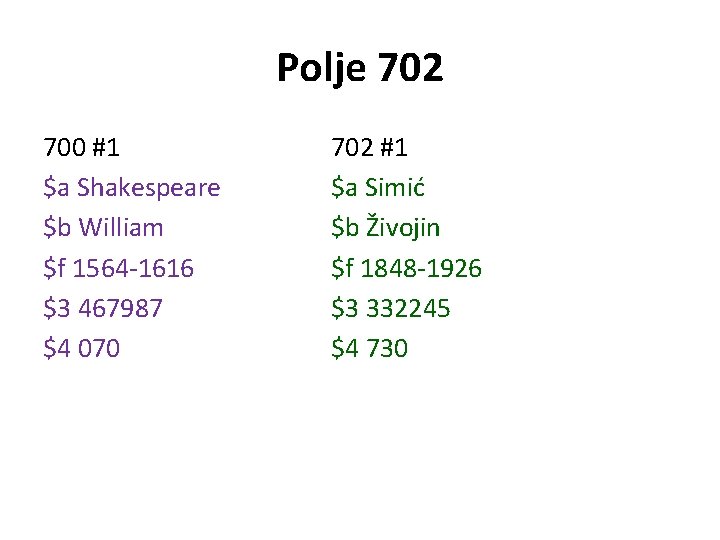The width and height of the screenshot is (720, 540).
Task: Click the '$4 730' relator code line
Action: (x=370, y=348)
